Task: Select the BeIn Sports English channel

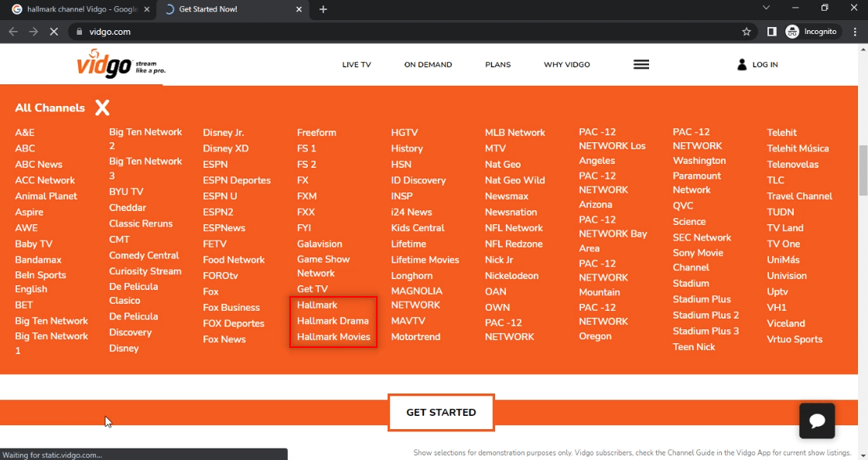Action: pyautogui.click(x=40, y=282)
